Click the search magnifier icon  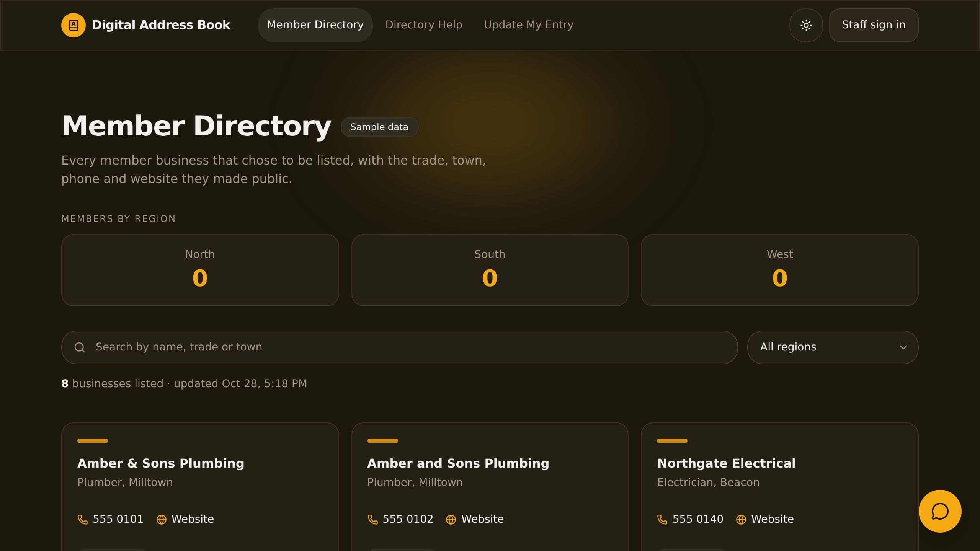pos(80,347)
